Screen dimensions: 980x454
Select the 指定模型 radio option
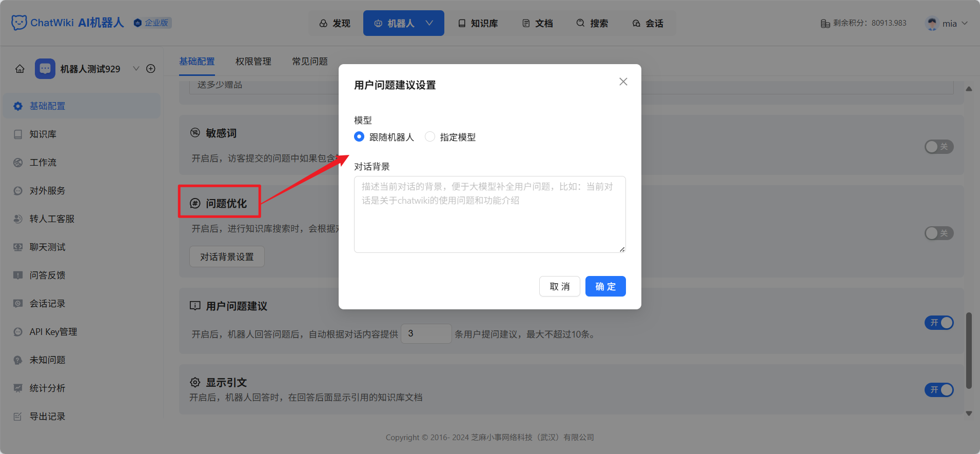point(430,136)
